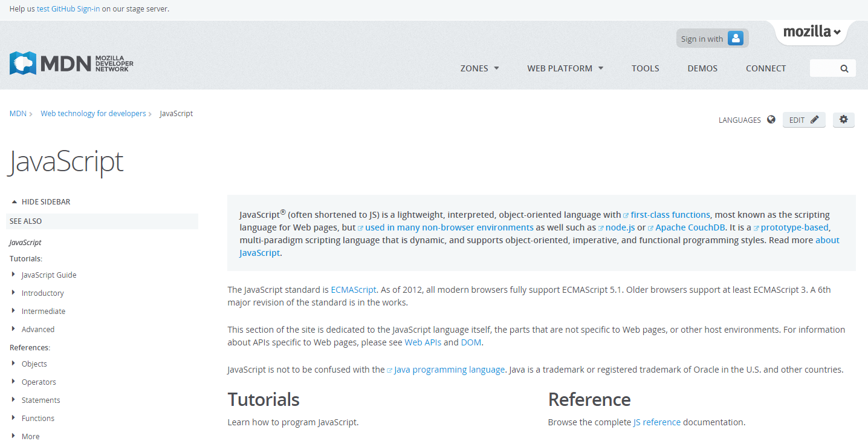Open the Demos menu item
The height and width of the screenshot is (441, 868).
pyautogui.click(x=702, y=68)
